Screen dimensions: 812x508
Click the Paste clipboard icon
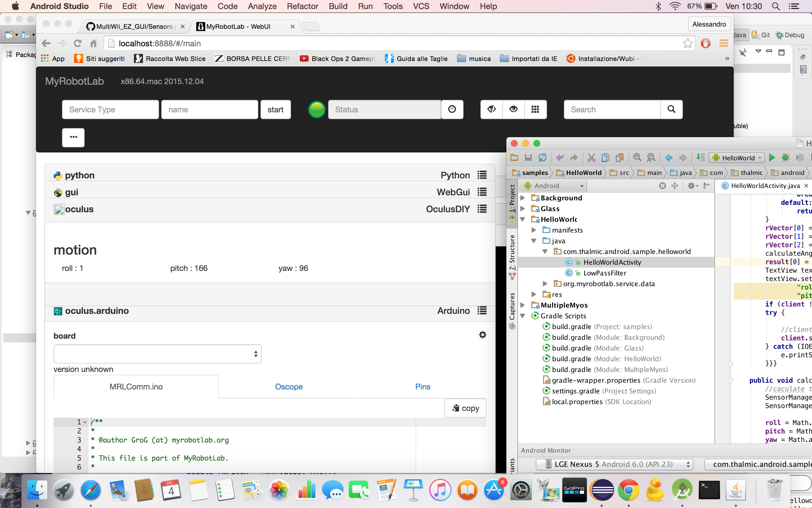pyautogui.click(x=619, y=157)
